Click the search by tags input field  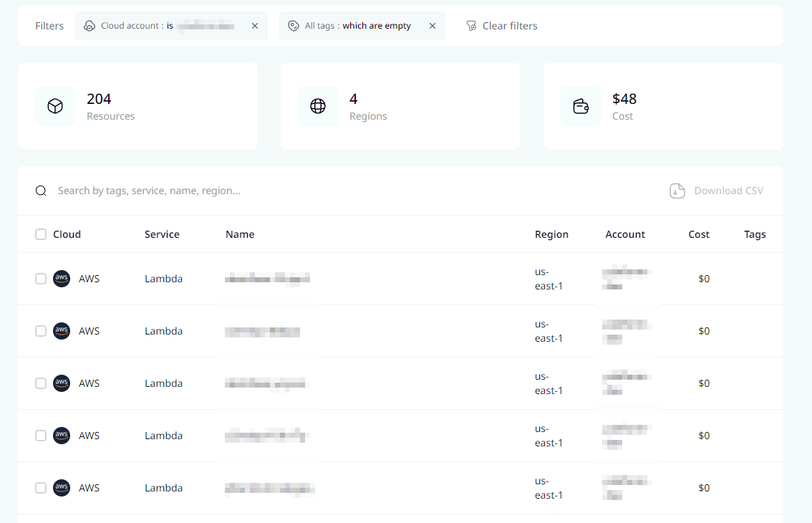click(215, 191)
